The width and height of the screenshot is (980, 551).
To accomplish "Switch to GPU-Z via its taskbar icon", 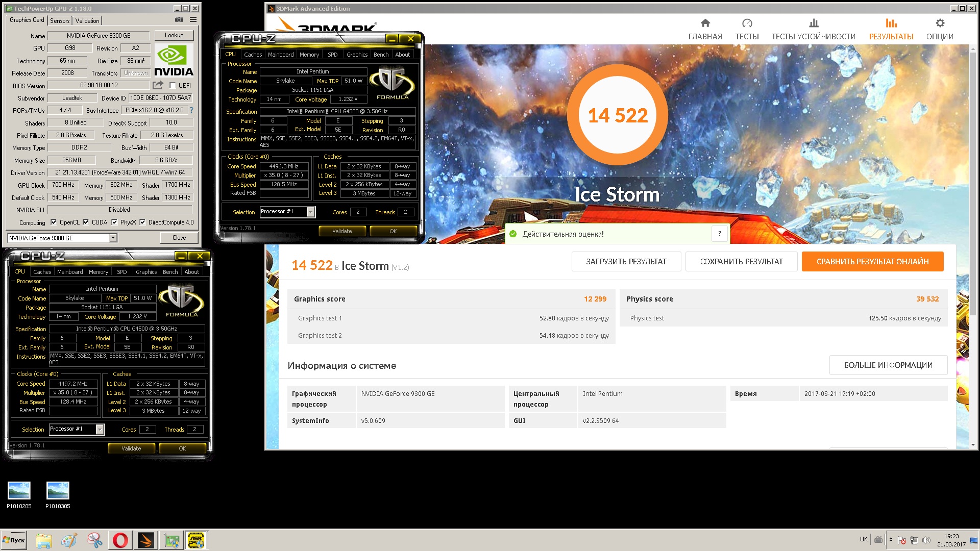I will [171, 540].
